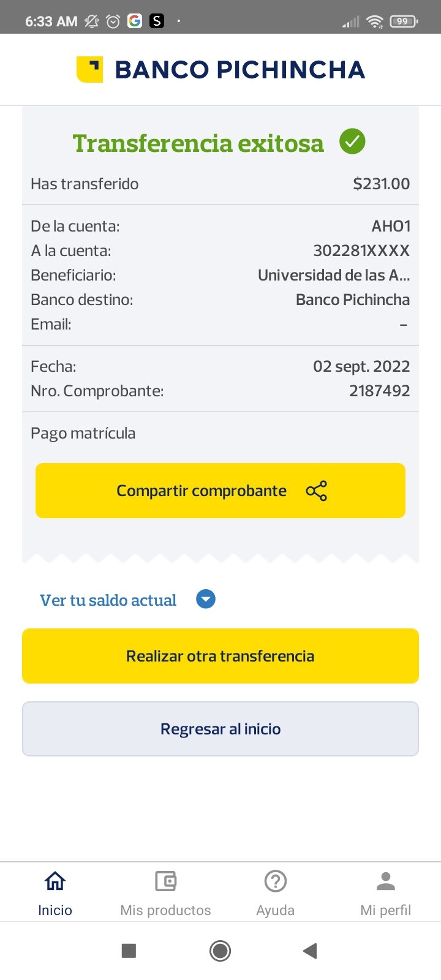This screenshot has height=980, width=441.
Task: Tap the Android recent apps square
Action: [x=129, y=951]
